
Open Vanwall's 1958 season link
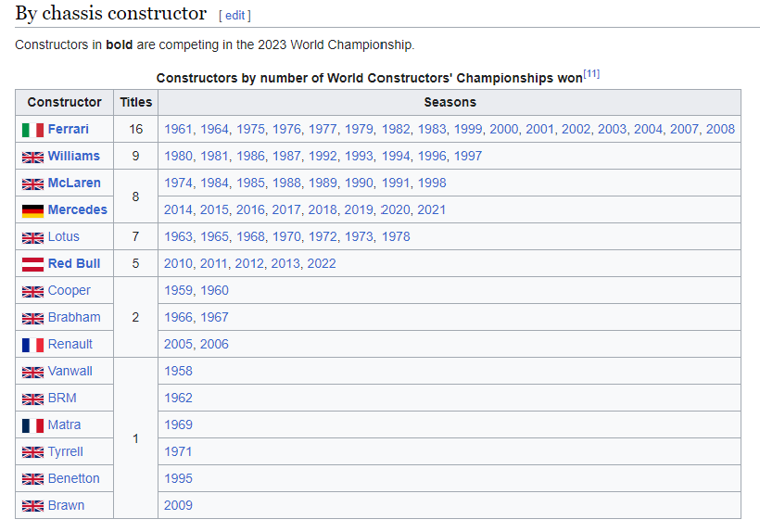tap(178, 371)
